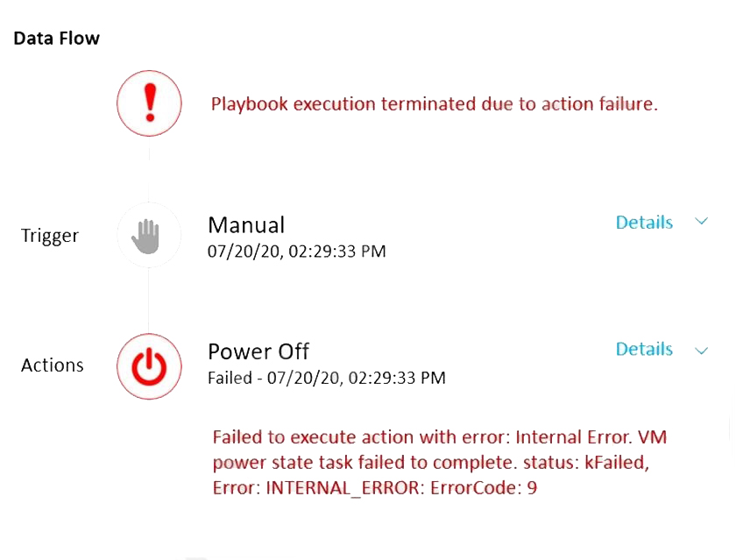
Task: Click the Failed status line under Power Off
Action: [x=326, y=379]
